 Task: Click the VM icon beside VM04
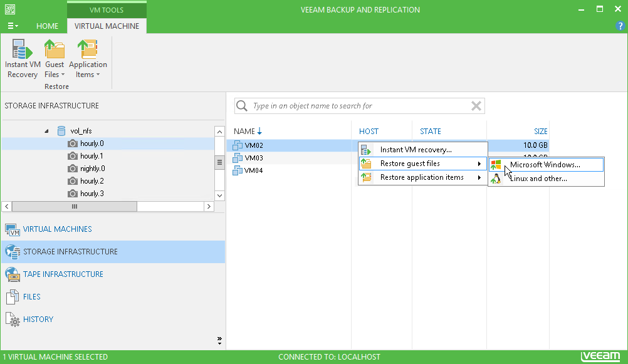pyautogui.click(x=238, y=170)
